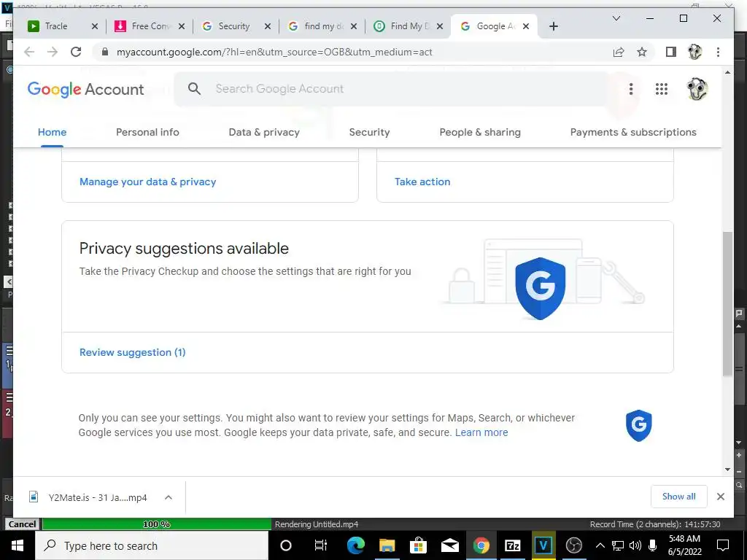
Task: Open 7-Zip from the taskbar
Action: click(x=512, y=545)
